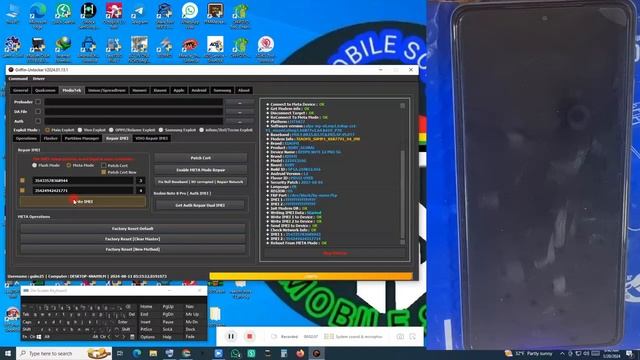The image size is (640, 360).
Task: Open the Flasher sub-tab
Action: tap(50, 138)
